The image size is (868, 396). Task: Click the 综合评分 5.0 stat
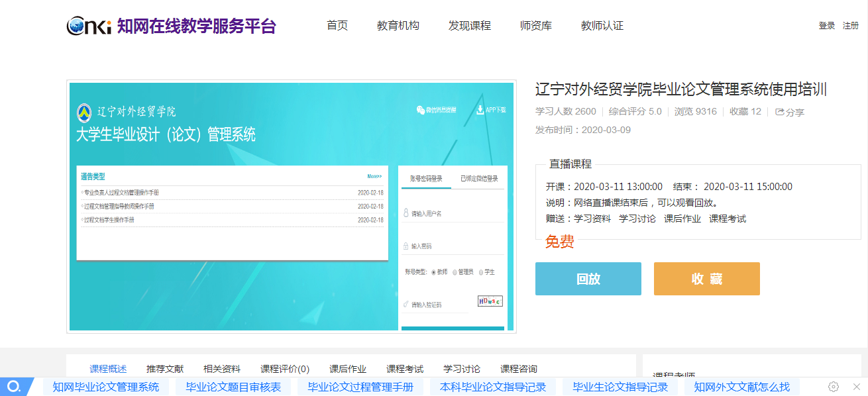pos(635,111)
